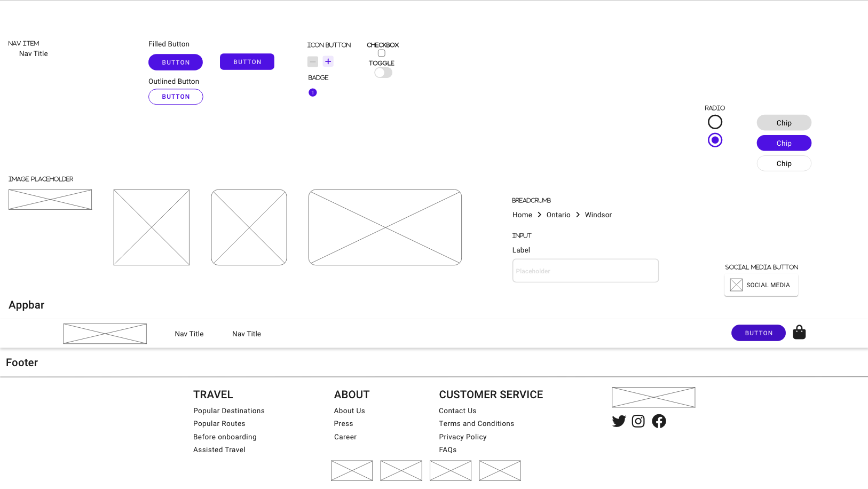Click the Social Media button image icon

[736, 285]
